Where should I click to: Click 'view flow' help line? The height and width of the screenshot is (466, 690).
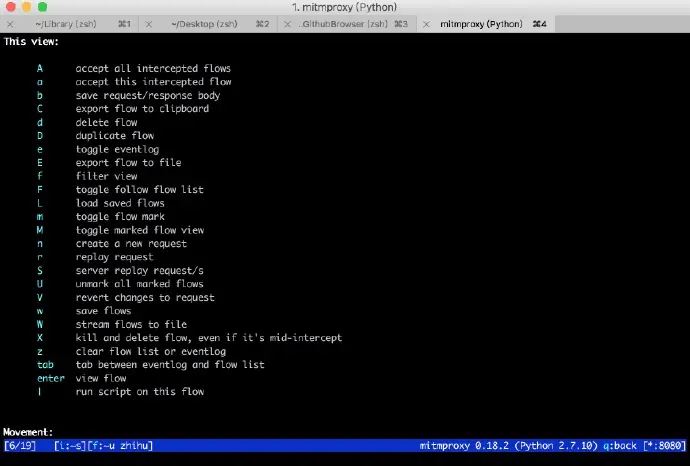click(x=101, y=378)
